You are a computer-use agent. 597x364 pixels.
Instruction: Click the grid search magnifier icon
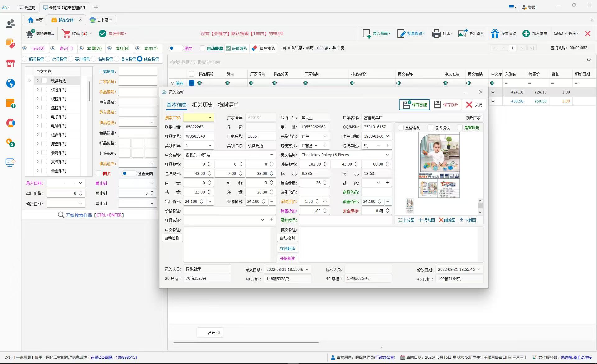coord(589,59)
